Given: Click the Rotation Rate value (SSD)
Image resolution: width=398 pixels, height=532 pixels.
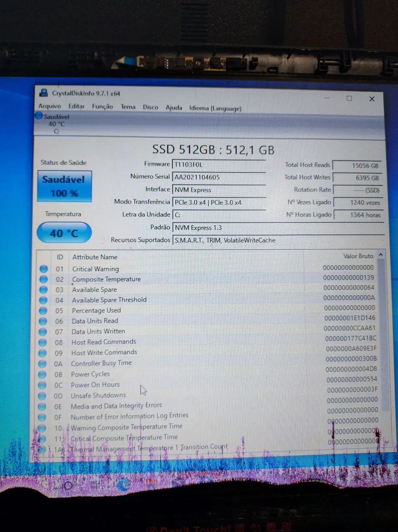Looking at the screenshot, I should (357, 190).
